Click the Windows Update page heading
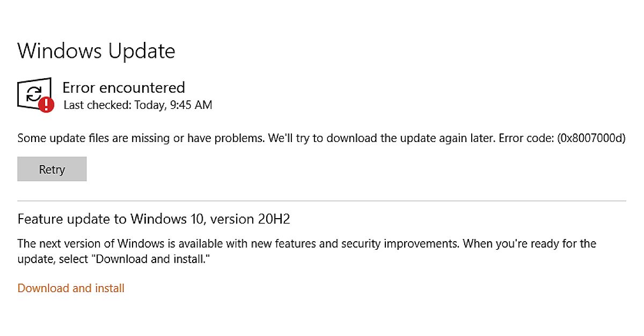Viewport: 644px width, 336px height. point(96,51)
